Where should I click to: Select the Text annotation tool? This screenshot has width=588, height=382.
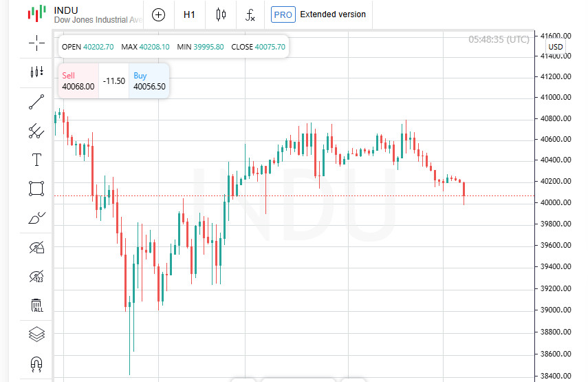[x=36, y=160]
